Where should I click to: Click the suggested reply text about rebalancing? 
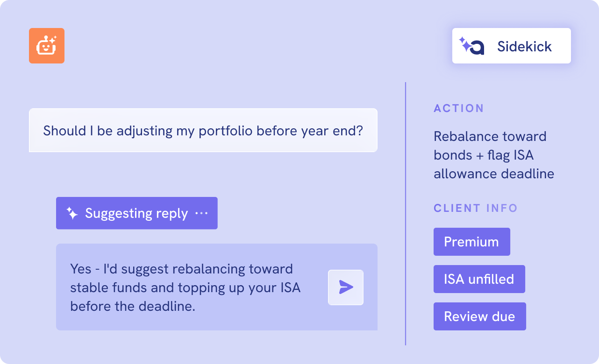[185, 287]
